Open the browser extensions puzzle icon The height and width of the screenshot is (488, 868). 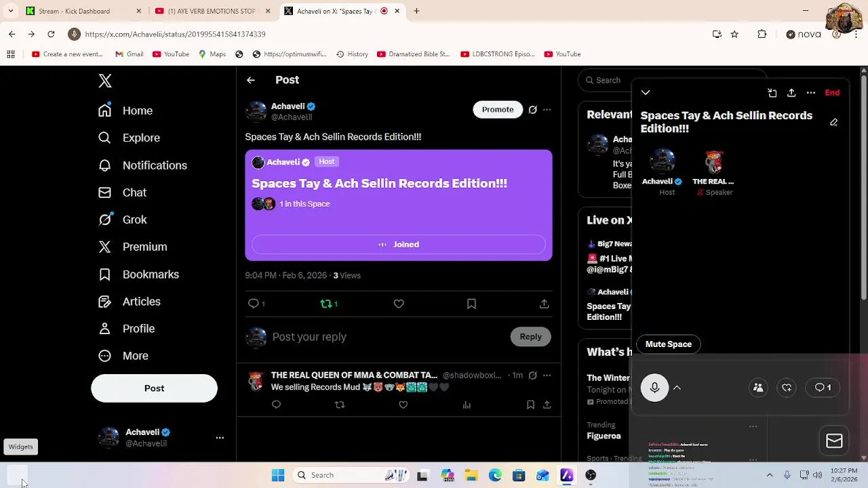762,34
